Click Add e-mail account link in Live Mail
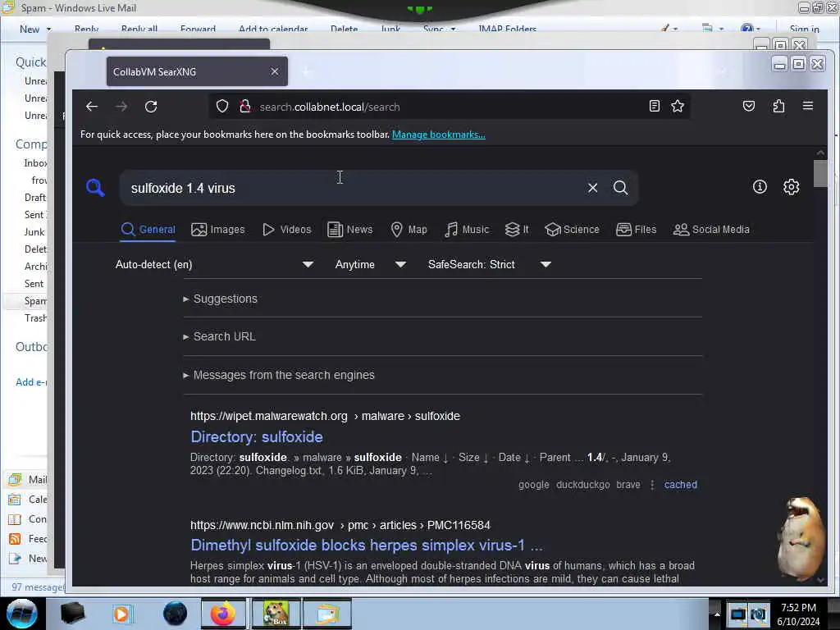 32,382
